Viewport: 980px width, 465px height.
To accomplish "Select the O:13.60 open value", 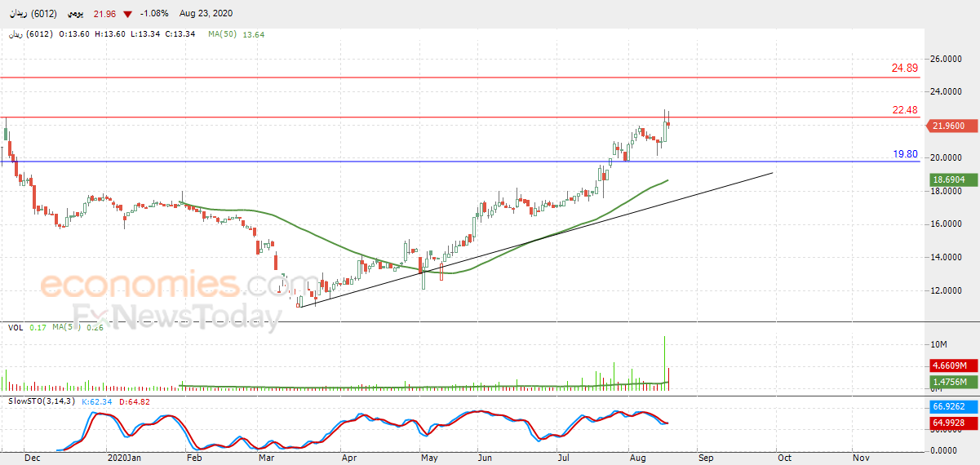I will pyautogui.click(x=76, y=34).
